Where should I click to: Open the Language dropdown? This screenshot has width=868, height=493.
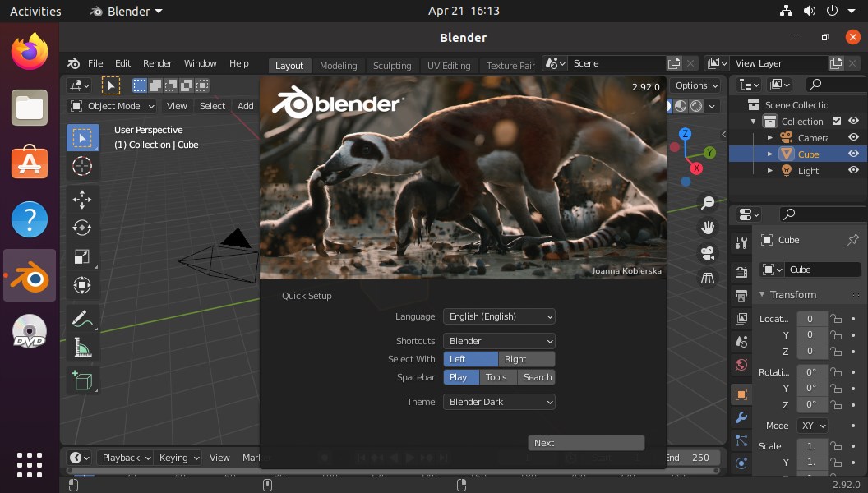tap(499, 316)
